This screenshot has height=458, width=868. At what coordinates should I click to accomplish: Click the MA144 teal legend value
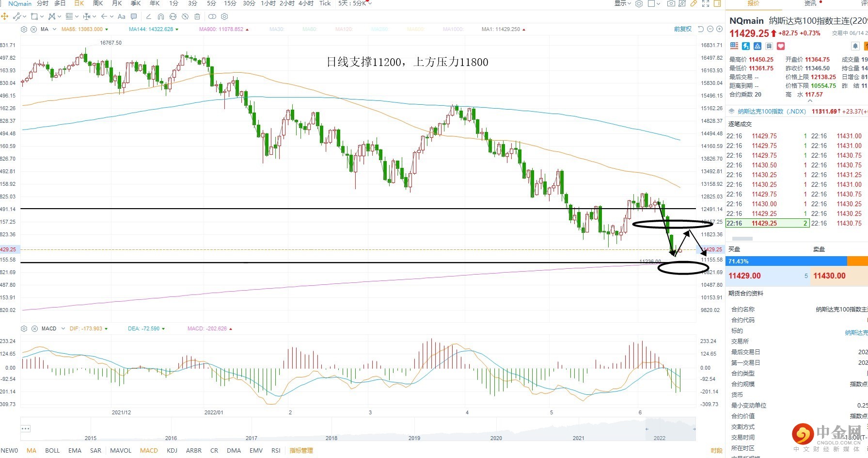(151, 29)
